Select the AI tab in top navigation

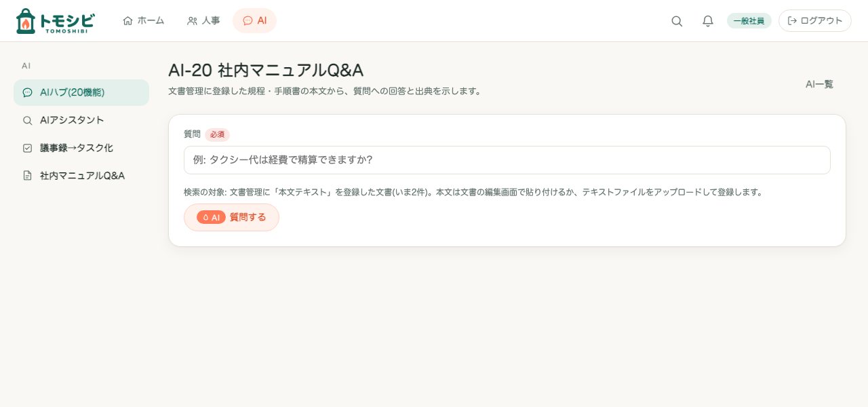pyautogui.click(x=254, y=20)
